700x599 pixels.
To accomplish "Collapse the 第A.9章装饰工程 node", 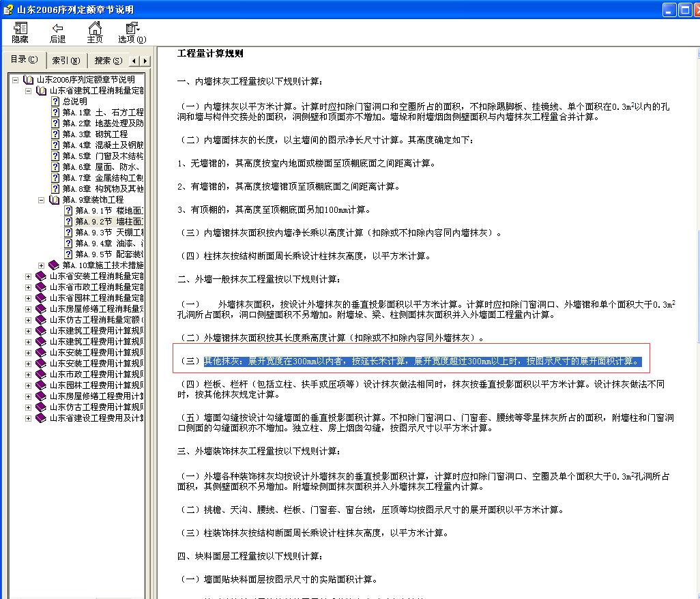I will coord(41,200).
